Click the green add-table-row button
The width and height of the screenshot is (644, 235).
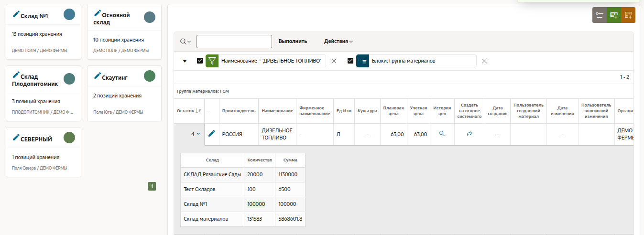[614, 15]
